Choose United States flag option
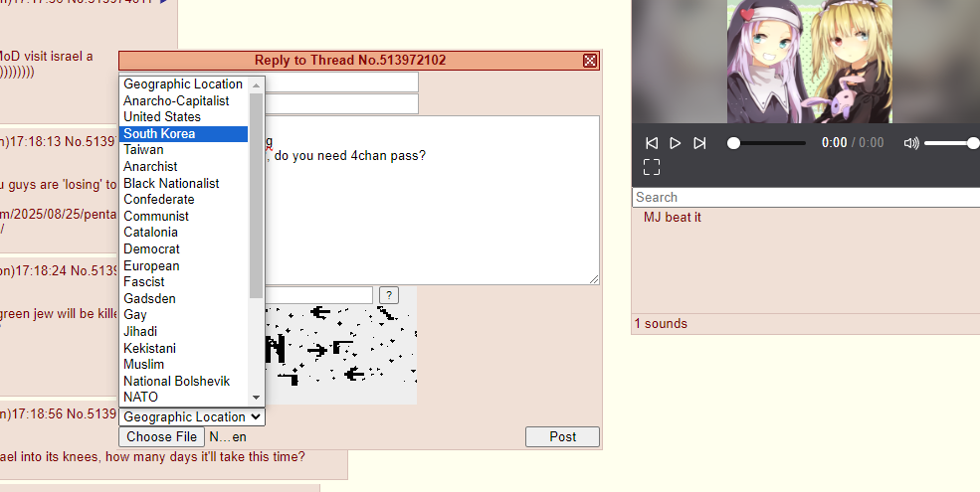 (x=184, y=116)
